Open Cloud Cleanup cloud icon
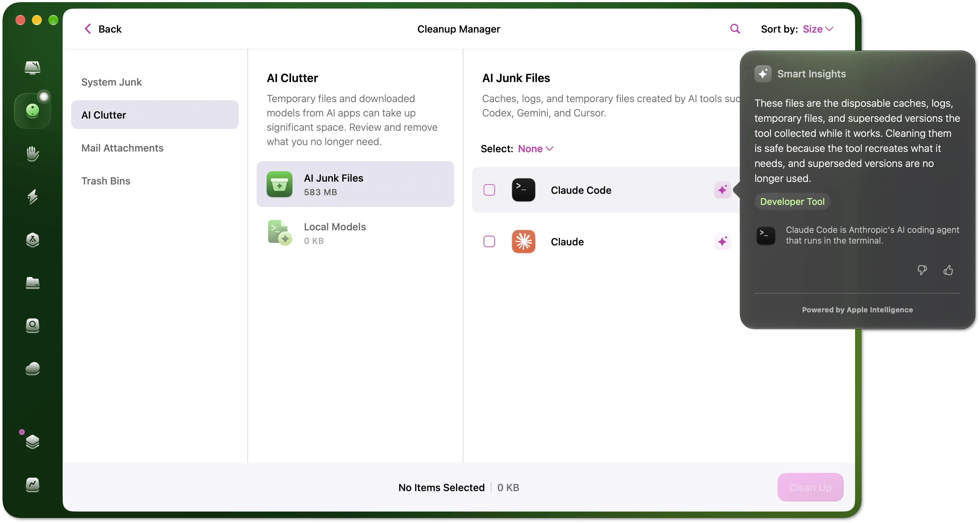The image size is (980, 523). [x=32, y=369]
